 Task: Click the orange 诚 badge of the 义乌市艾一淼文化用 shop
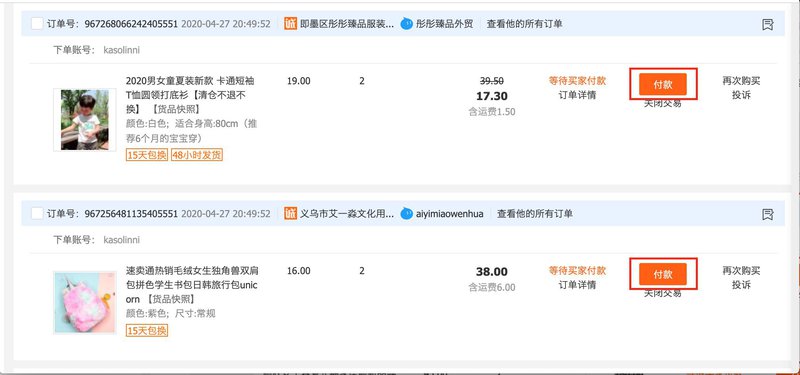pos(290,213)
